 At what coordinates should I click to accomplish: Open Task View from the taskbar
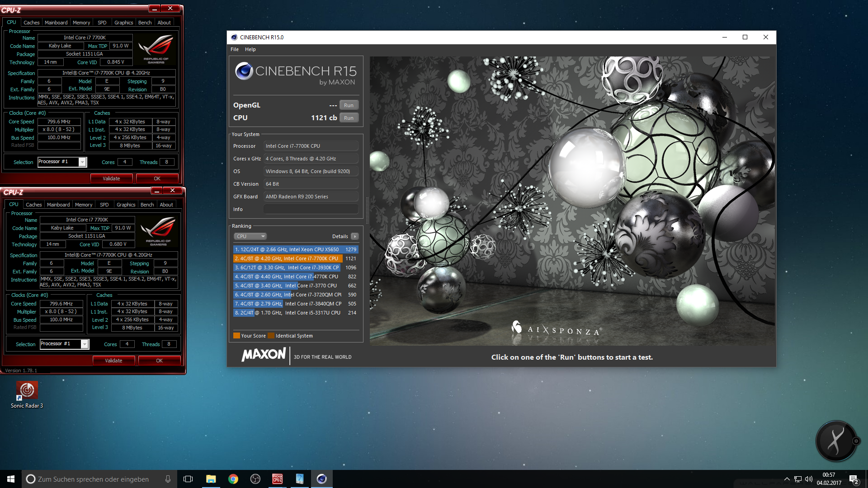click(x=188, y=479)
